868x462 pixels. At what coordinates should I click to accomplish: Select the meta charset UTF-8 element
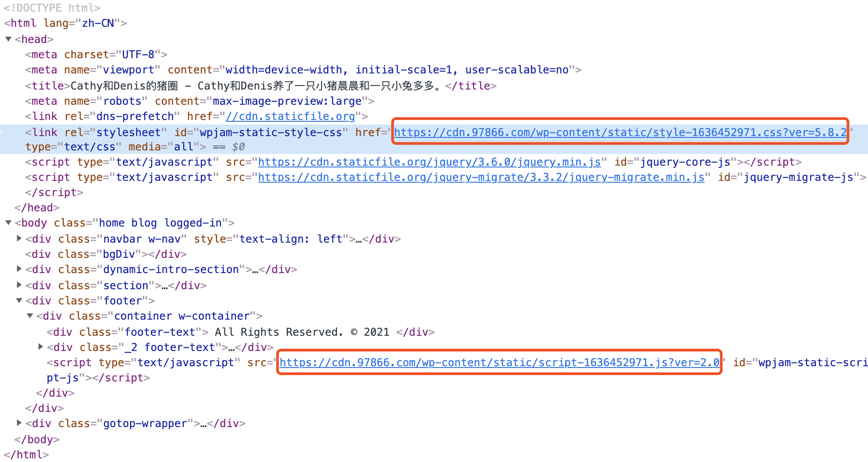(x=96, y=54)
